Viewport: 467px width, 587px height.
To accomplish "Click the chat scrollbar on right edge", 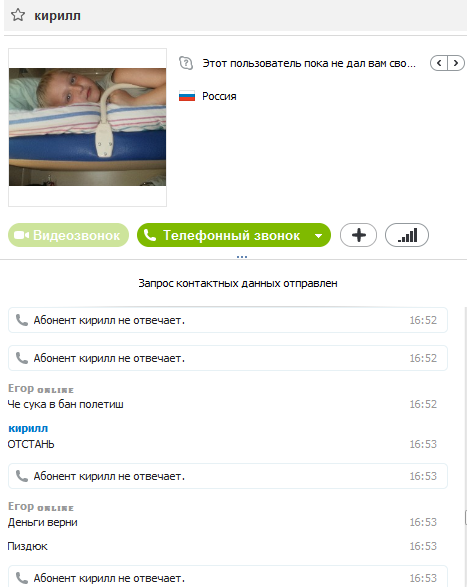I will [466, 518].
